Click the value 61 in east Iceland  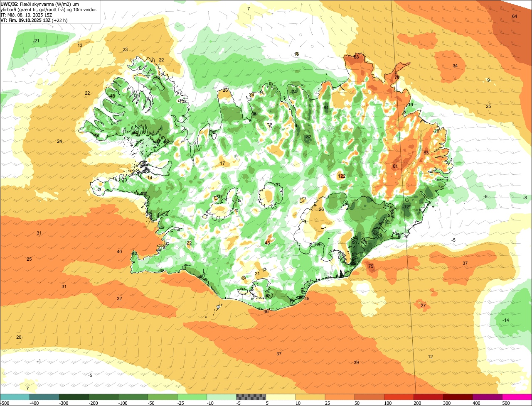click(395, 166)
